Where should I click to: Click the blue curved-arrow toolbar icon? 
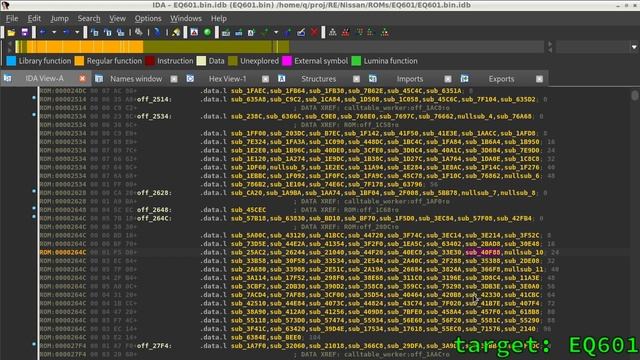(x=157, y=32)
